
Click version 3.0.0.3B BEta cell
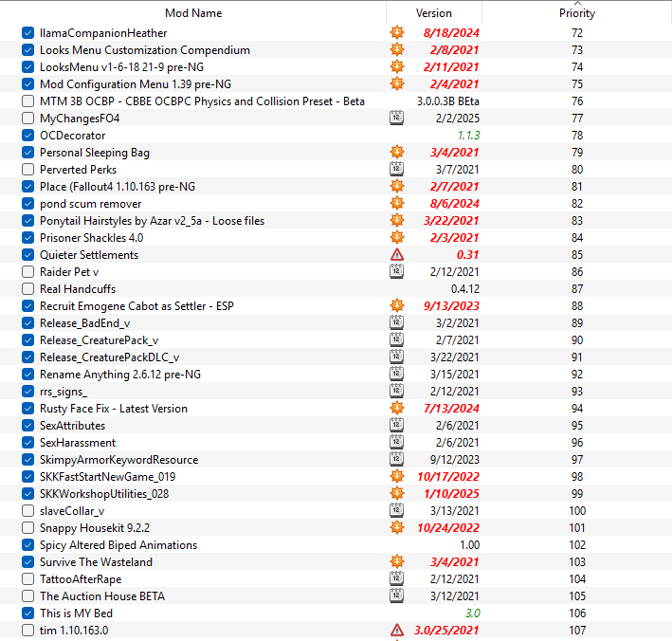pyautogui.click(x=448, y=101)
